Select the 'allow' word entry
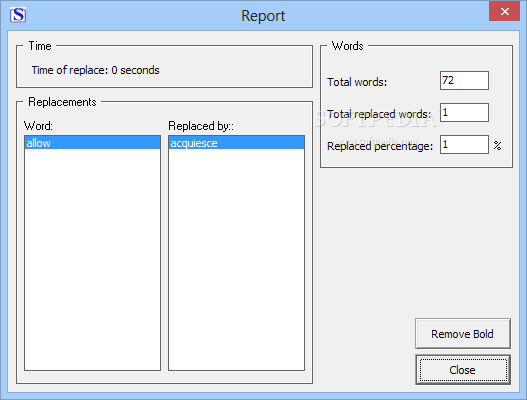Image resolution: width=527 pixels, height=400 pixels. point(92,143)
